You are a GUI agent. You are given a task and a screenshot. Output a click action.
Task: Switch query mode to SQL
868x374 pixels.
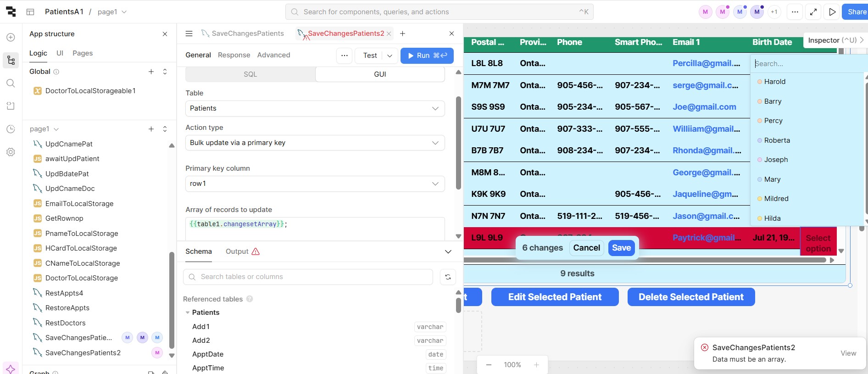pyautogui.click(x=250, y=74)
